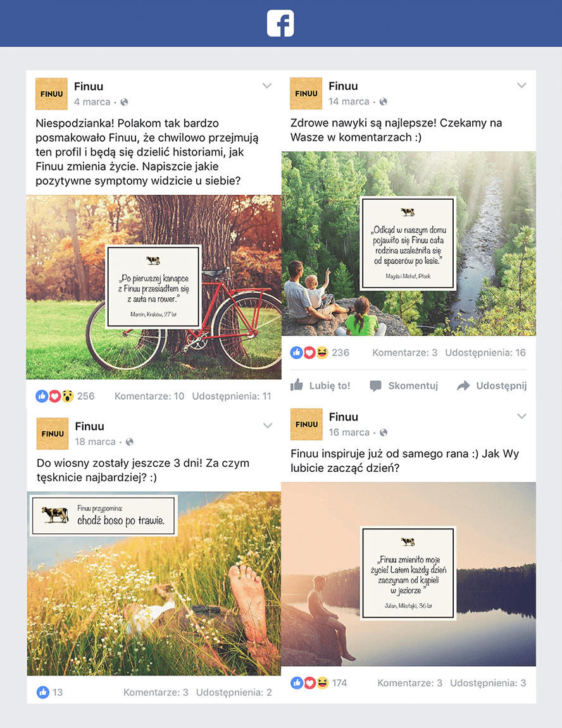Expand options chevron on 4 marca post
The height and width of the screenshot is (728, 562).
267,86
